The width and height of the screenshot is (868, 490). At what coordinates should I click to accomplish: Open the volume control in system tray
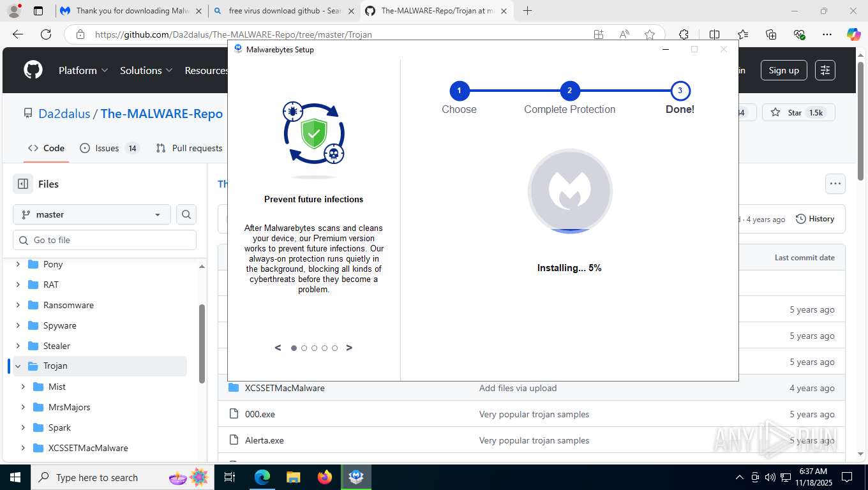click(770, 477)
